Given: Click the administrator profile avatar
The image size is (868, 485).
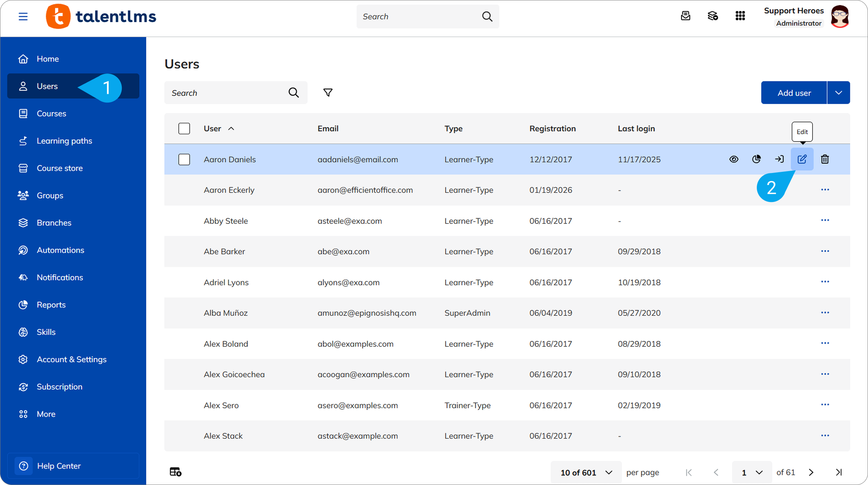Looking at the screenshot, I should (840, 17).
